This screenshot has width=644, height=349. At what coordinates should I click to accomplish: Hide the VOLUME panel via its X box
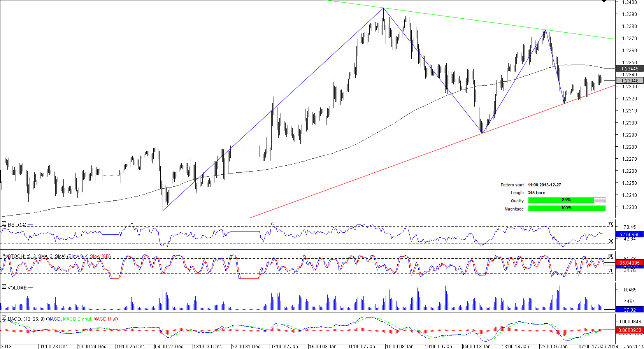[4, 287]
